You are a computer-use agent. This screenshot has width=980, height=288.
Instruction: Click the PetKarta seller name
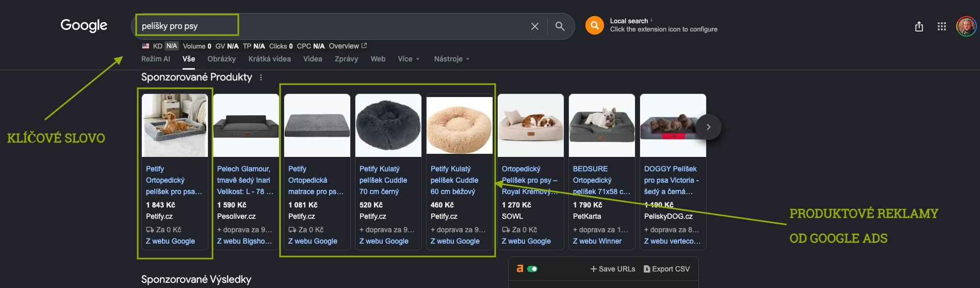pyautogui.click(x=587, y=216)
